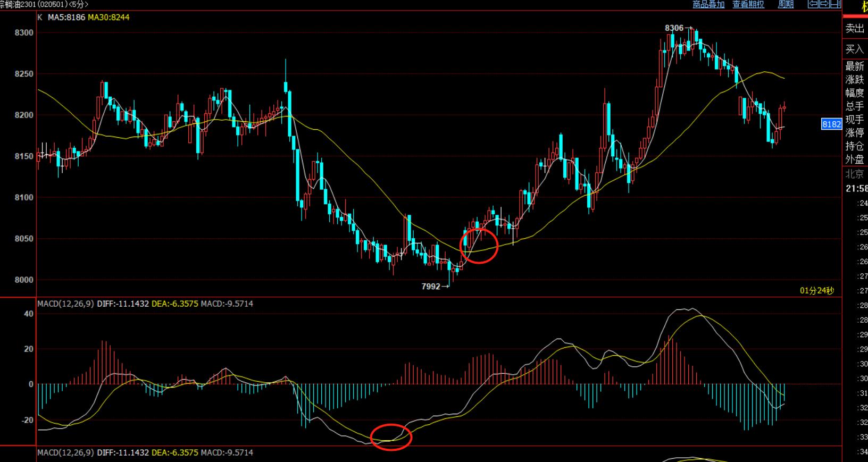Click the left arrow icon in the top toolbar
The image size is (868, 462).
pos(813,4)
